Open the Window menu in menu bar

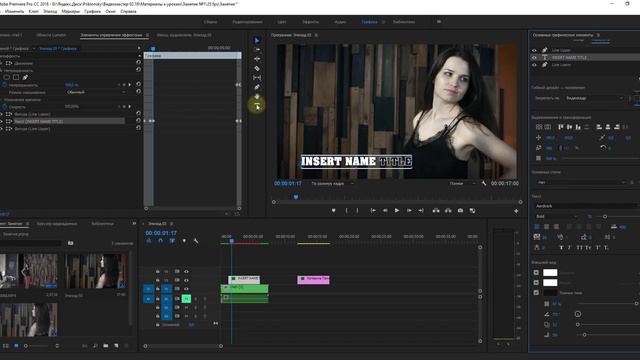(110, 11)
